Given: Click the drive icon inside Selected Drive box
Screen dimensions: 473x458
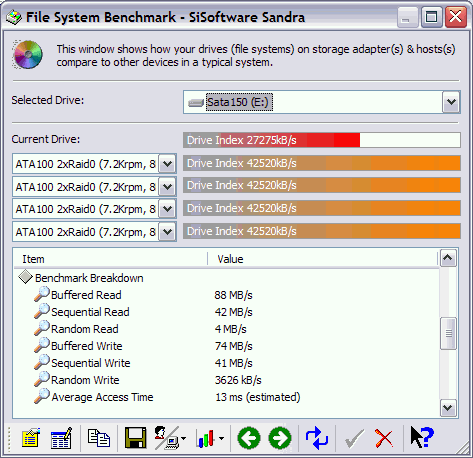Looking at the screenshot, I should (196, 103).
